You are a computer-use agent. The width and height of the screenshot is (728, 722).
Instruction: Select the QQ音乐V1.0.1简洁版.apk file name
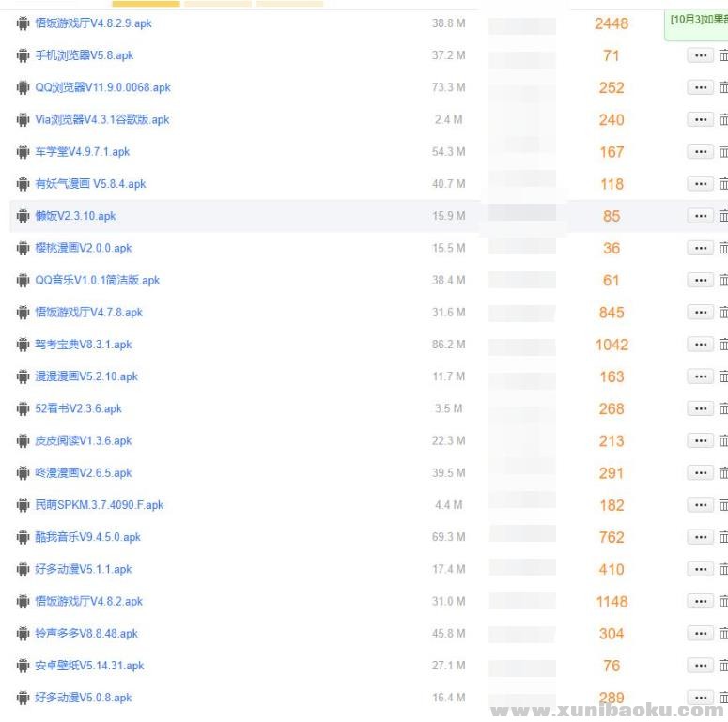pos(97,281)
